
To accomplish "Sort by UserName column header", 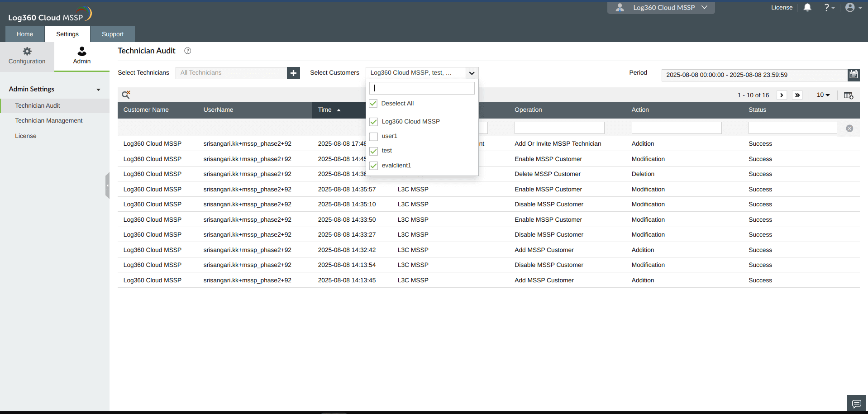I will (x=219, y=110).
